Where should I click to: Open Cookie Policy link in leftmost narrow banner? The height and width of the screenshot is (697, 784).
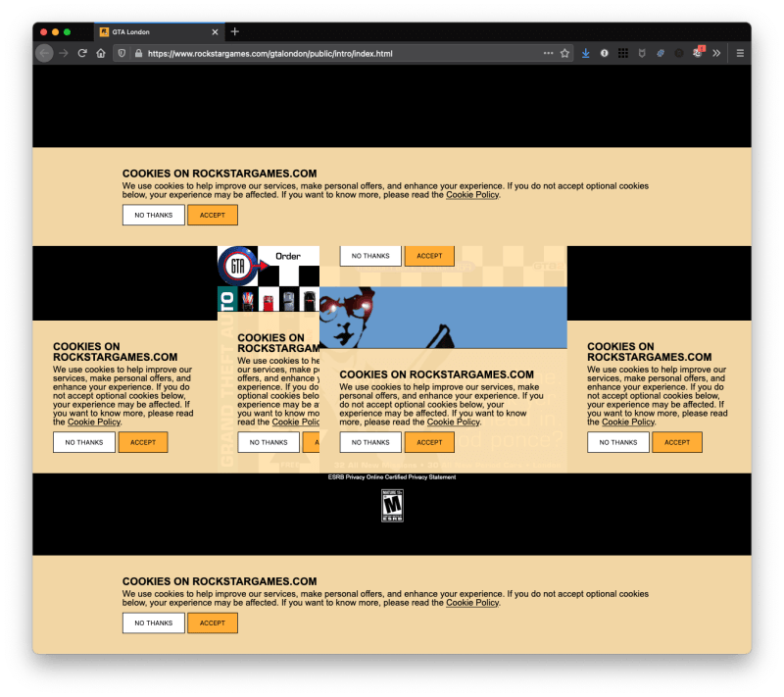(94, 422)
